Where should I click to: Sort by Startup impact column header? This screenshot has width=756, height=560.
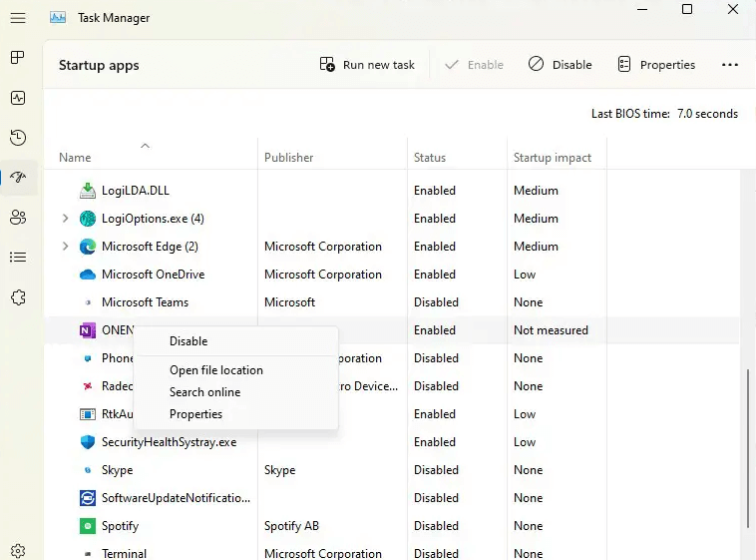552,158
